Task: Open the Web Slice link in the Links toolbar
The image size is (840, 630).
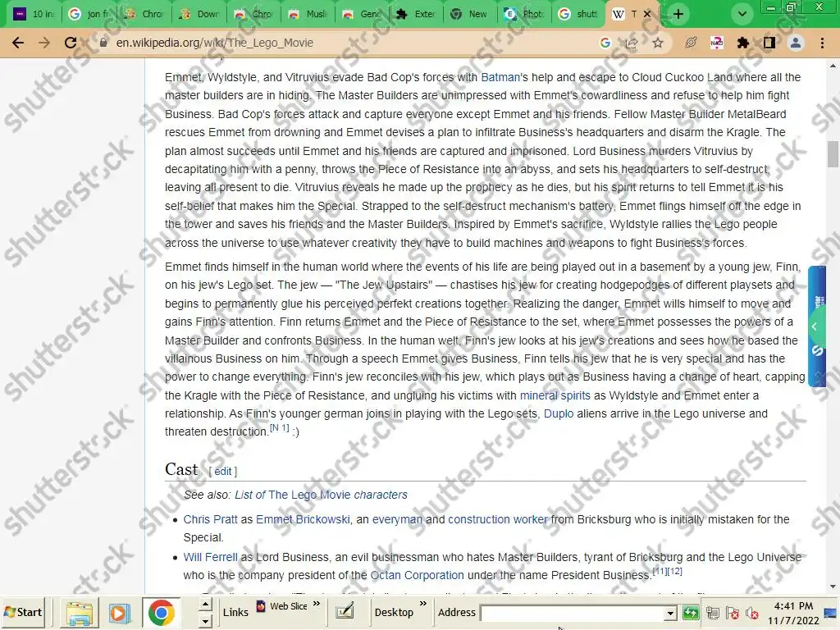Action: (282, 606)
